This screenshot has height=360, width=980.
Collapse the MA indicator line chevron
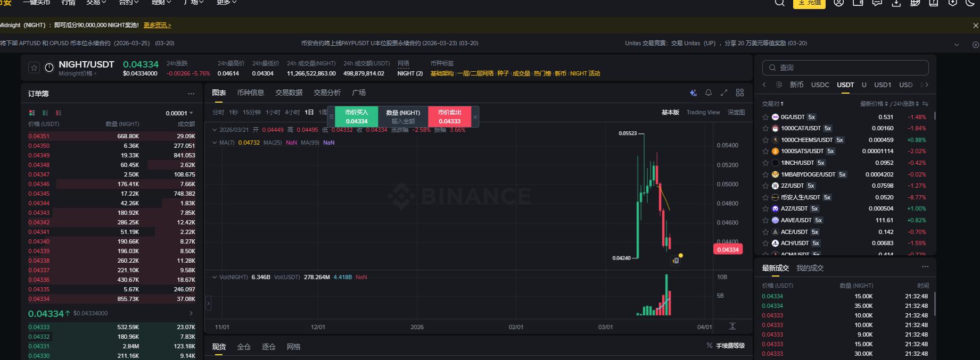coord(215,143)
